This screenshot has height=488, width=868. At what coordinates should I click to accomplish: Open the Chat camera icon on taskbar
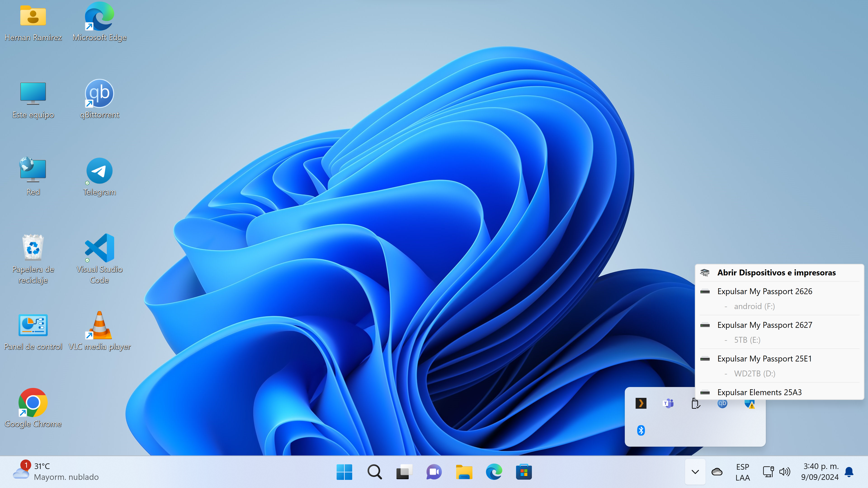(x=434, y=472)
